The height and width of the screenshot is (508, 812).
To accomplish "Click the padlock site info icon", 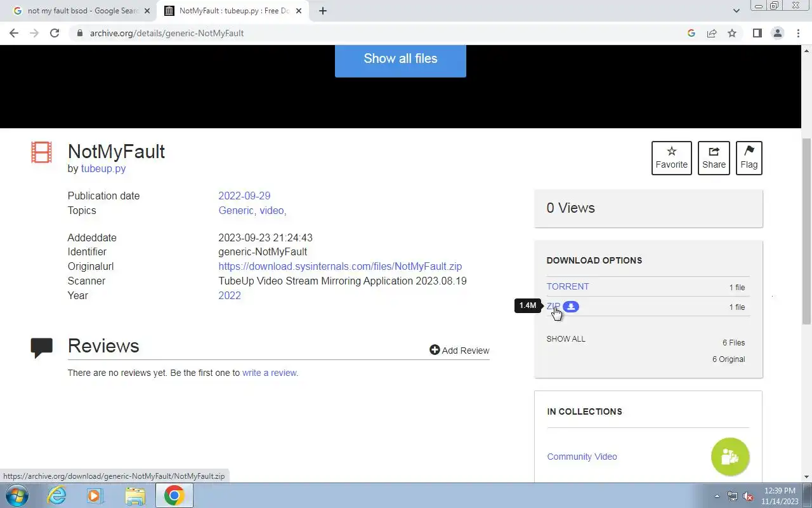I will [x=80, y=33].
